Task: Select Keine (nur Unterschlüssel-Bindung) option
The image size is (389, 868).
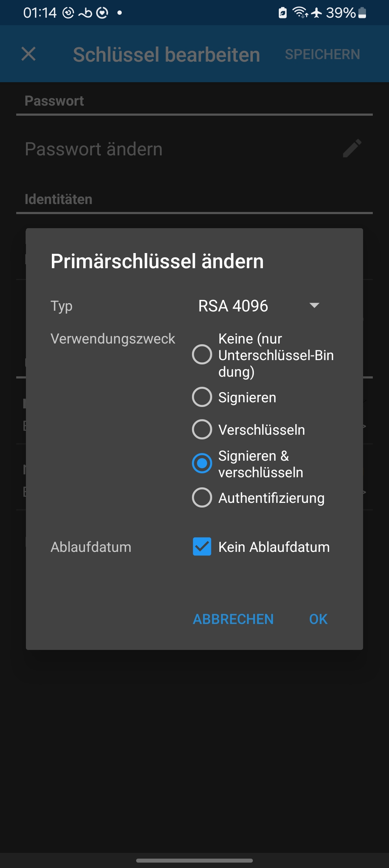Action: (x=202, y=355)
